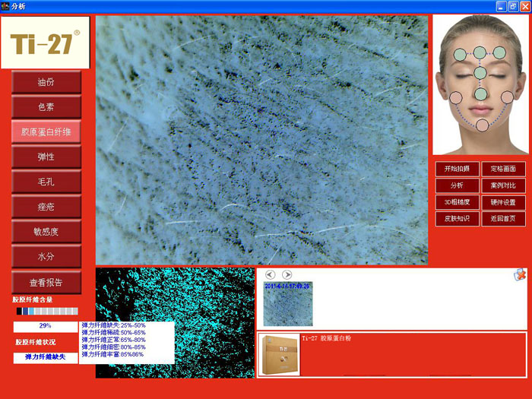This screenshot has height=399, width=532.
Task: Click the 胶原纤维含量 level bar
Action: (x=46, y=311)
